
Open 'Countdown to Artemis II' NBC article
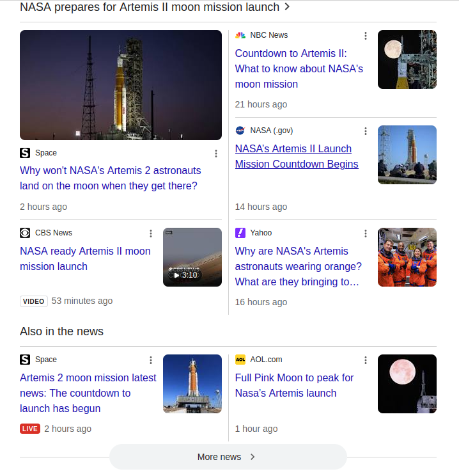click(x=299, y=69)
